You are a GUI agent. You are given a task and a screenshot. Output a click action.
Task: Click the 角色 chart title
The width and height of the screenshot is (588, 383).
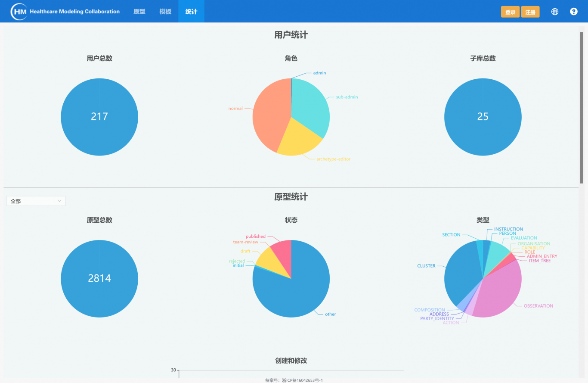click(x=291, y=58)
